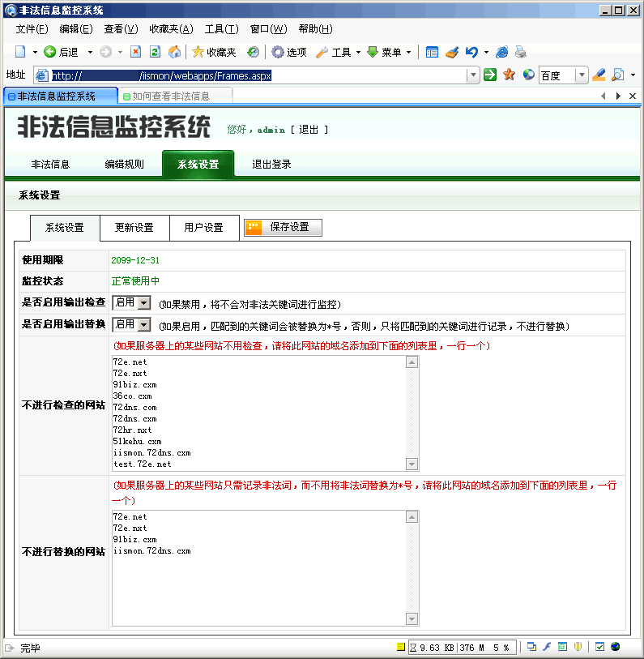Click the broom clean-up icon

(452, 52)
